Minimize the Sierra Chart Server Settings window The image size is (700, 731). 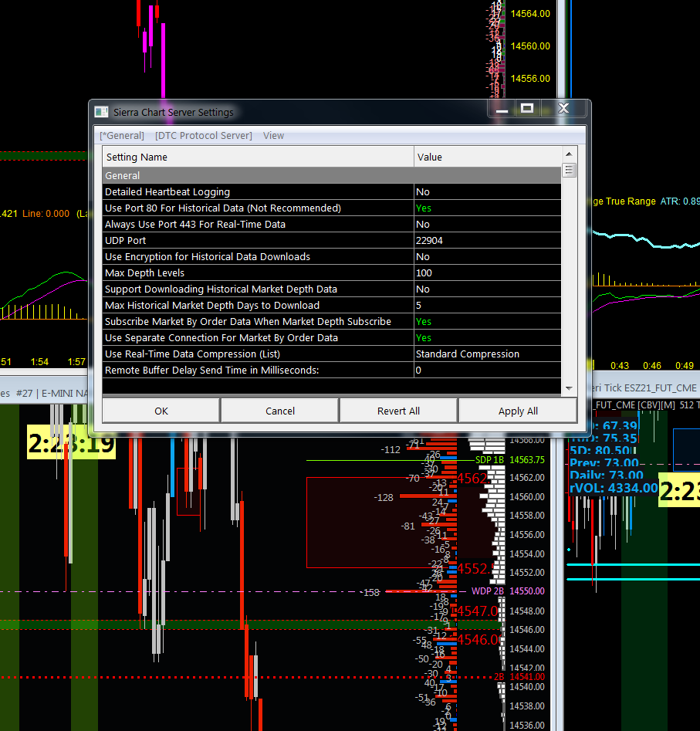point(502,109)
